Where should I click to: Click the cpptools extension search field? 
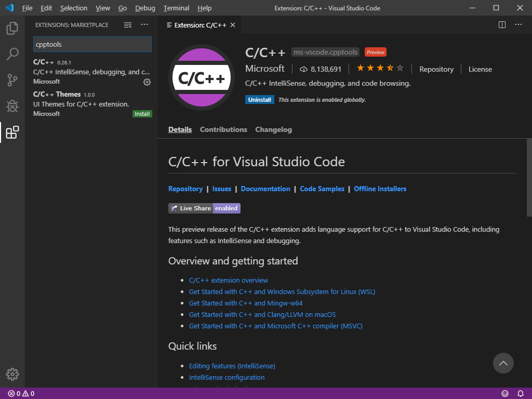[92, 44]
